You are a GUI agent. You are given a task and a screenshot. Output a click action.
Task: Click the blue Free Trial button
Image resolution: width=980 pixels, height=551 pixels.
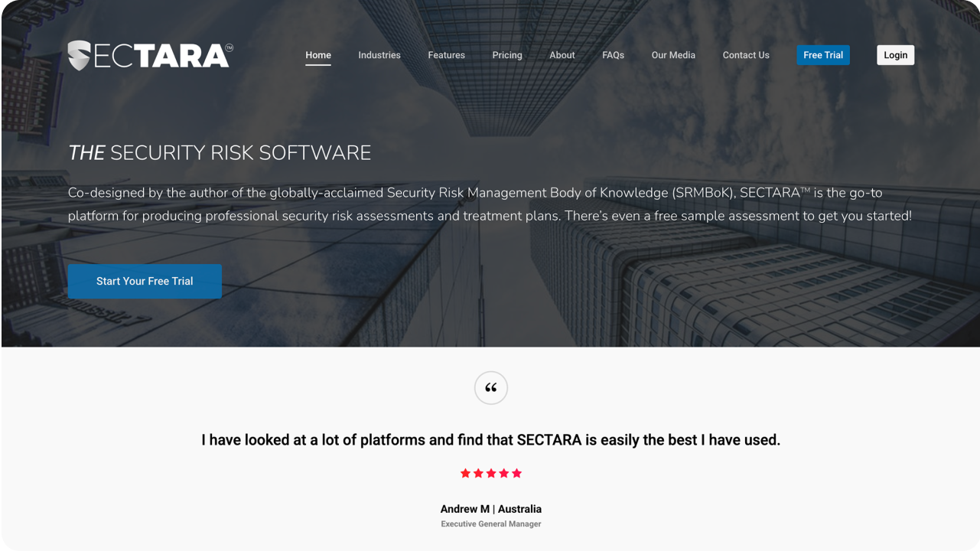pos(823,55)
